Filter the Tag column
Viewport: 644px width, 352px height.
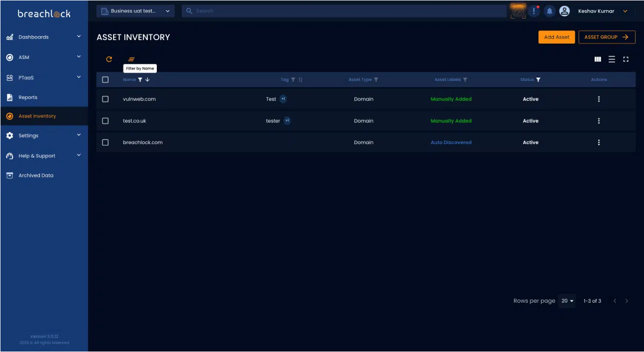[293, 80]
